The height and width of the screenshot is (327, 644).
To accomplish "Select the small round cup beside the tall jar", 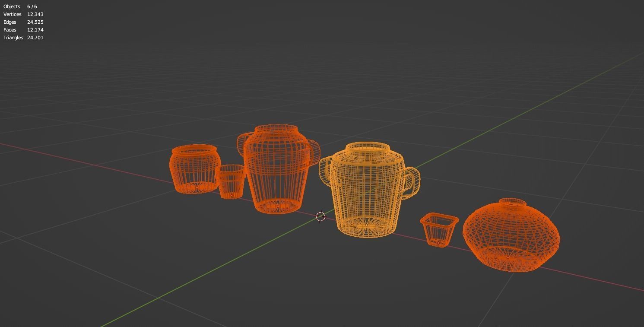I will [230, 182].
